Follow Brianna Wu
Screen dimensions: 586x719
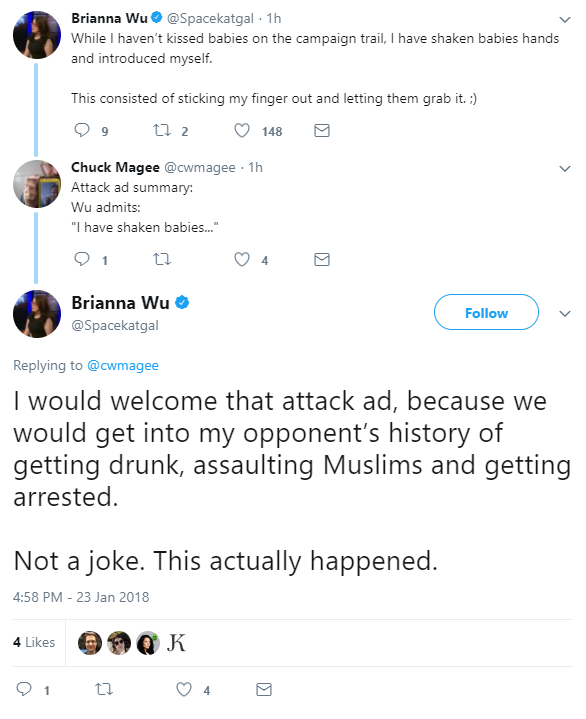point(486,312)
